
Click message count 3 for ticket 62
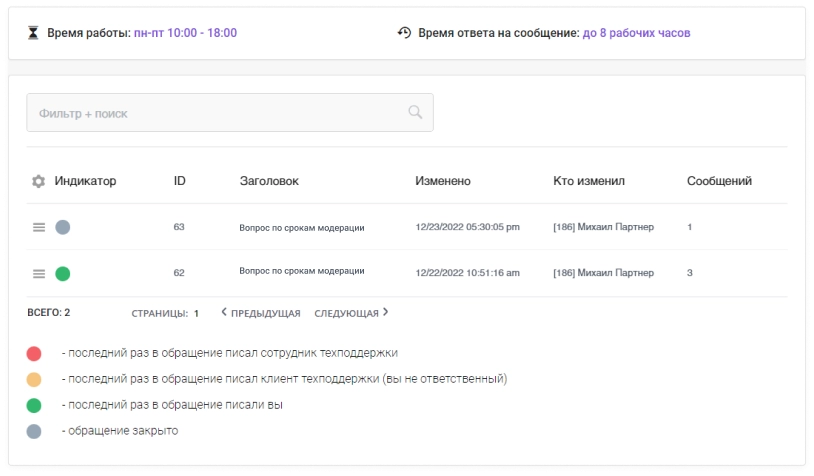pos(689,273)
